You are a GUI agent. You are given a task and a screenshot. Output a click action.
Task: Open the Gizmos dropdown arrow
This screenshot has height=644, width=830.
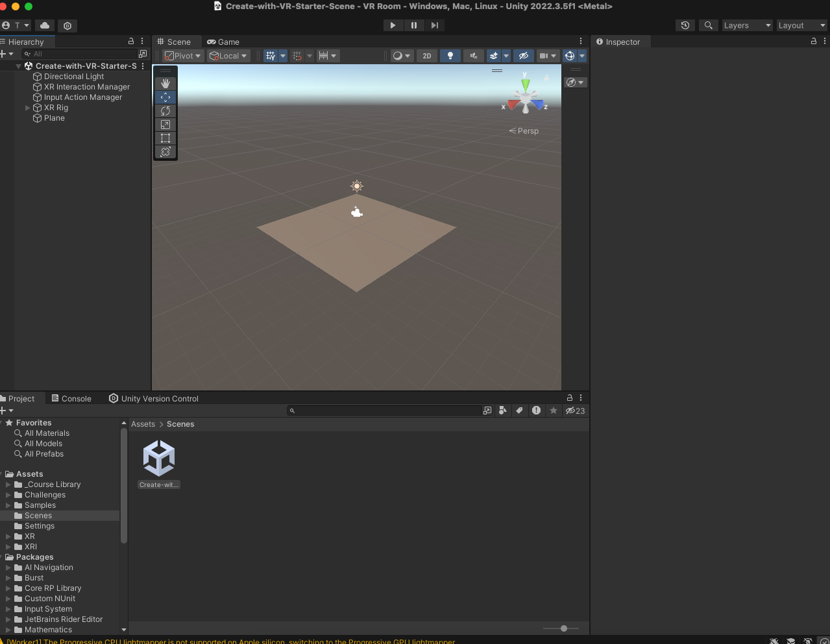pos(582,56)
